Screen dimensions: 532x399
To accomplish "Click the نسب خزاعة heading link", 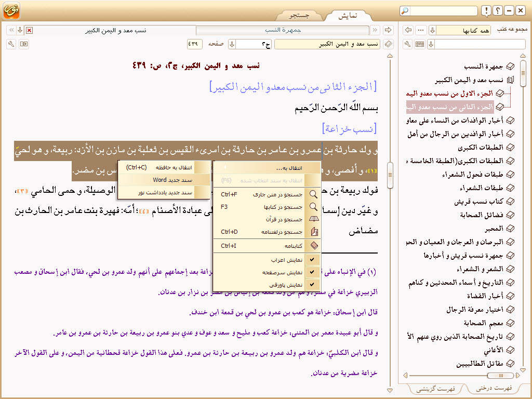I will click(x=349, y=129).
